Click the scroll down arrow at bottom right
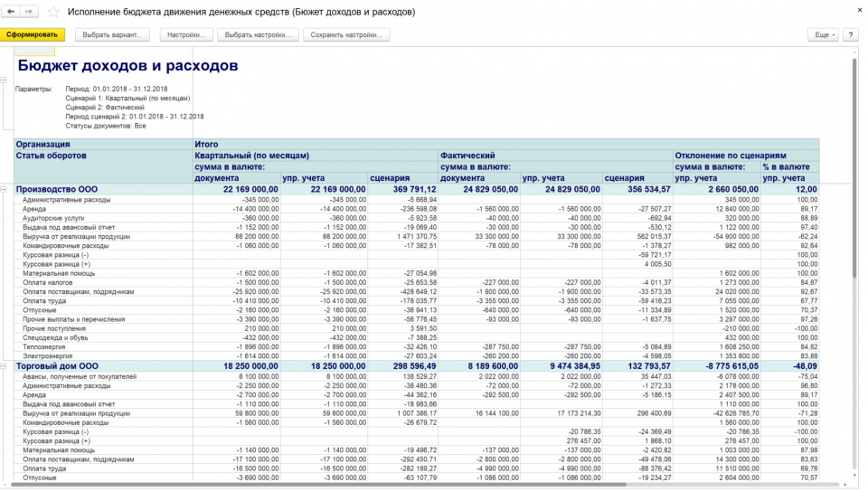This screenshot has height=492, width=868. 855,476
